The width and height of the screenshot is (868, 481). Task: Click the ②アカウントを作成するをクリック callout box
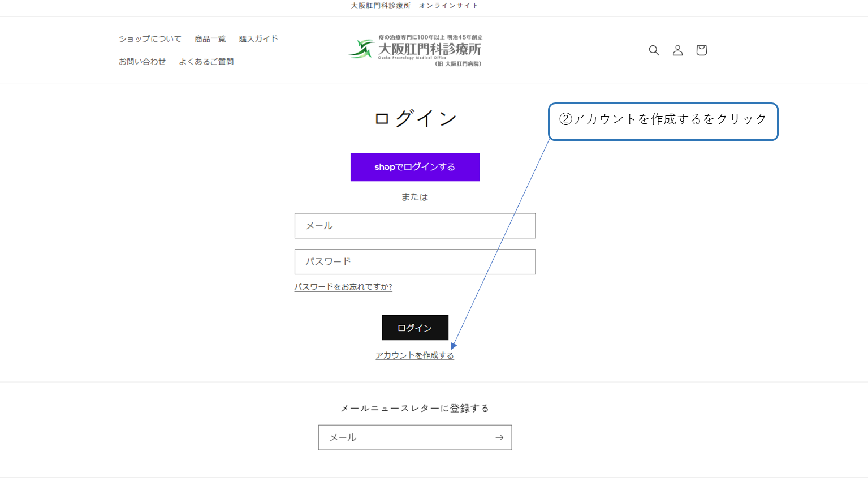point(663,121)
